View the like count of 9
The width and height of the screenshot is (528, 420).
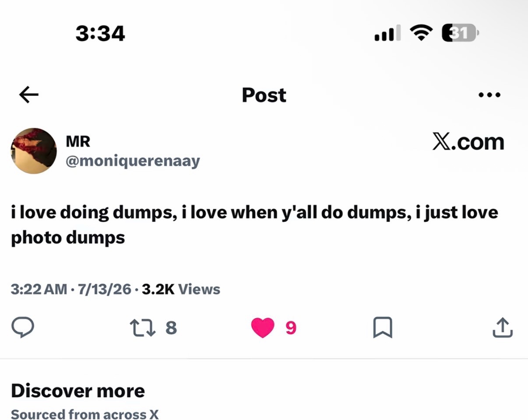pyautogui.click(x=291, y=327)
